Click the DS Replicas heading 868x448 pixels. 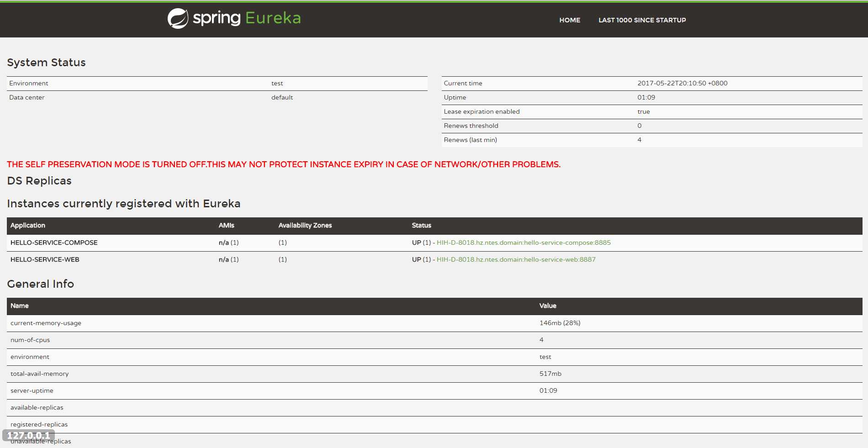point(39,181)
